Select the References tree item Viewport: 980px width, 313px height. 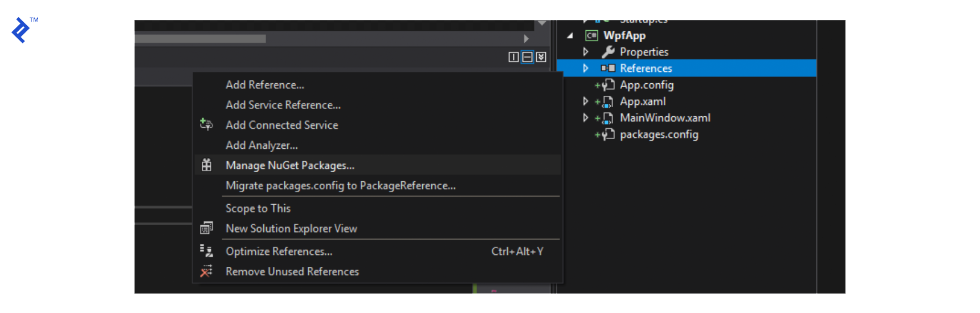pos(646,68)
